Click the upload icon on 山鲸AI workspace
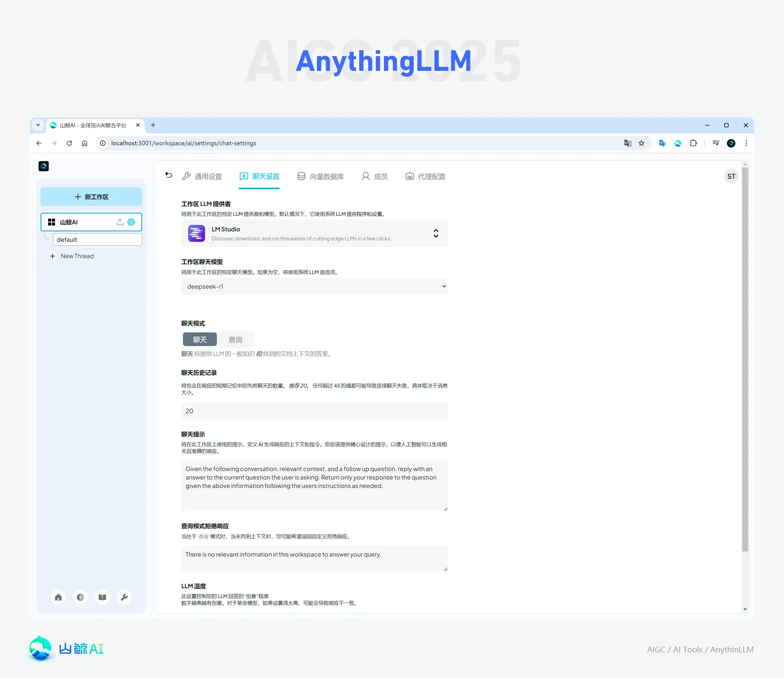Screen dimensions: 784x678 pyautogui.click(x=120, y=222)
